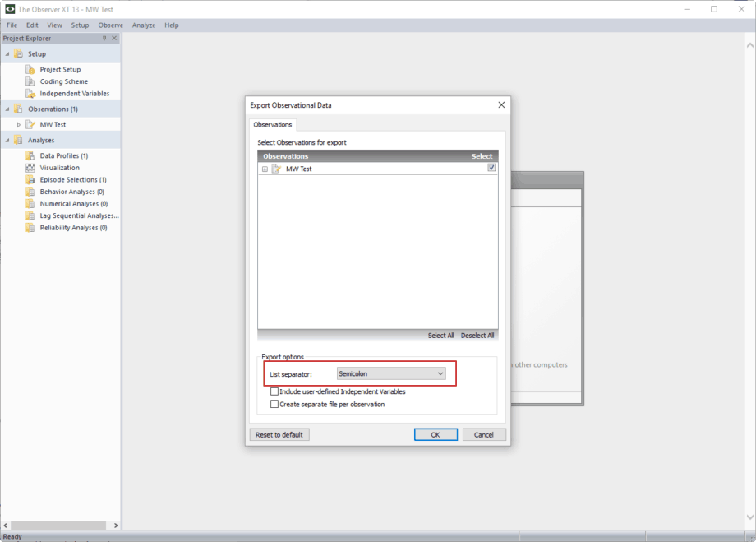Image resolution: width=756 pixels, height=542 pixels.
Task: Expand MW Test node in Project Explorer
Action: click(x=19, y=125)
